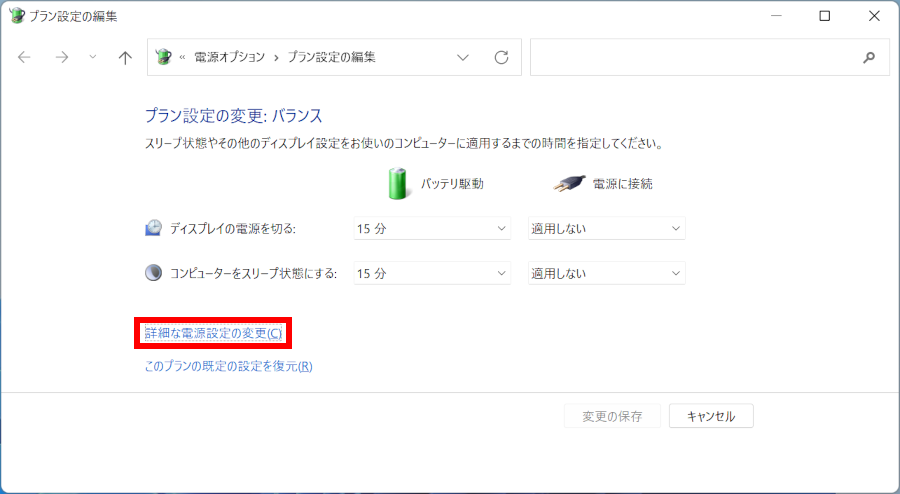Open 詳細な電源設定の変更(C) link
The height and width of the screenshot is (494, 900).
tap(214, 333)
